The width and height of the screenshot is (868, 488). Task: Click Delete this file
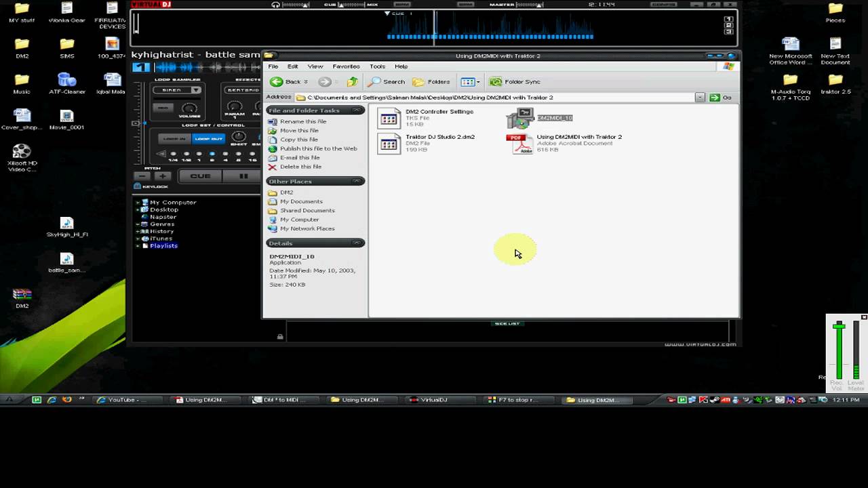tap(300, 167)
